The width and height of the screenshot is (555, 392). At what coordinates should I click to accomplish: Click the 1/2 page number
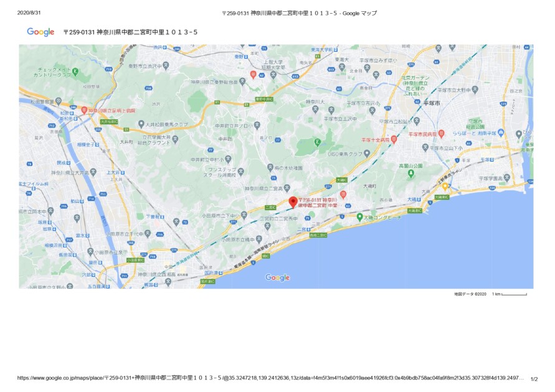(534, 380)
